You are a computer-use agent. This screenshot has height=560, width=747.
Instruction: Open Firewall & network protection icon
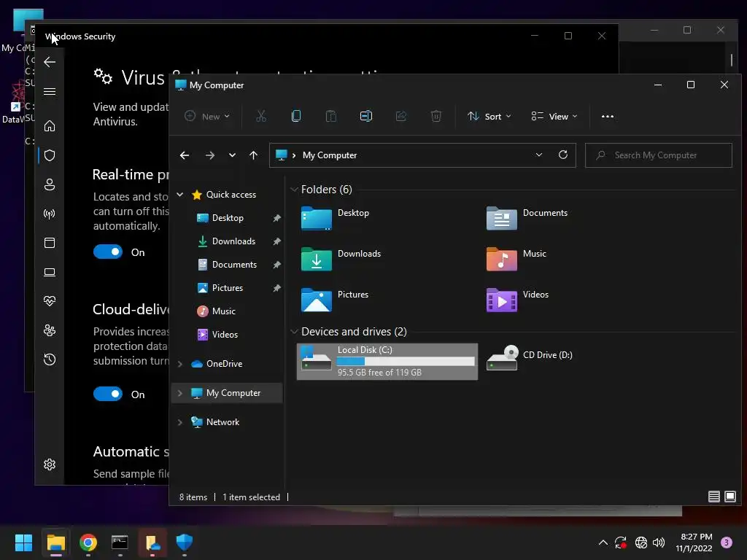pos(50,214)
